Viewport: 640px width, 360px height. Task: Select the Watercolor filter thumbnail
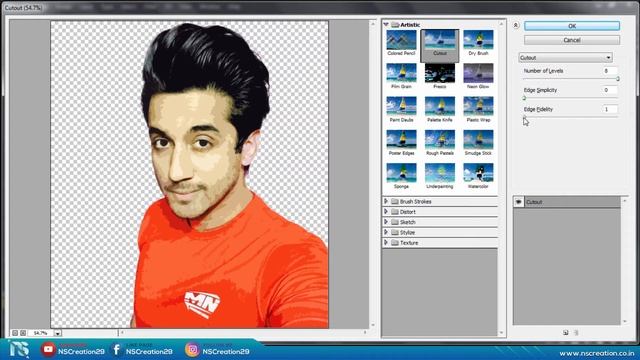coord(478,176)
